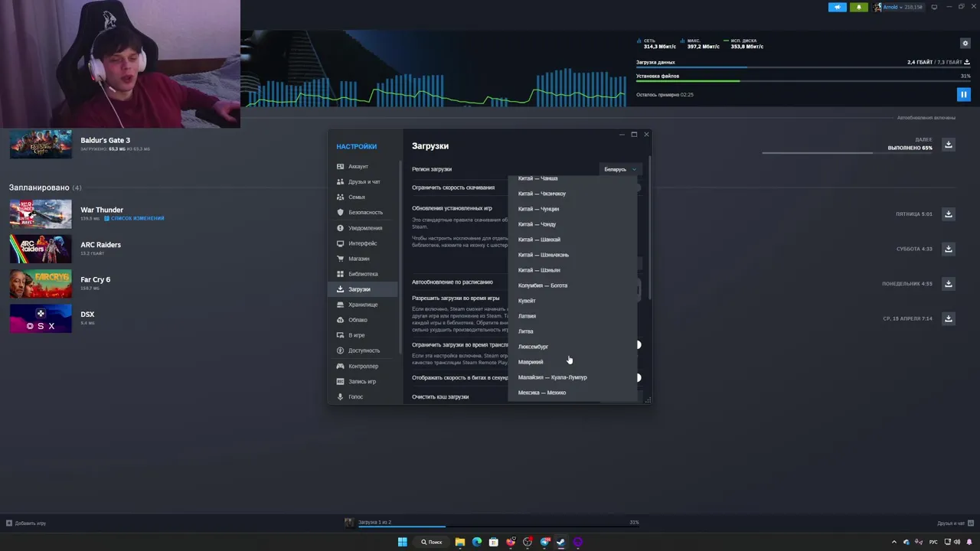
Task: Open the Account settings section
Action: click(x=363, y=166)
